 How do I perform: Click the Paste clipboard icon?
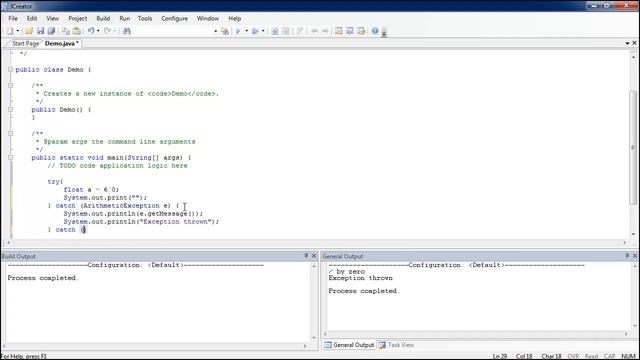76,31
